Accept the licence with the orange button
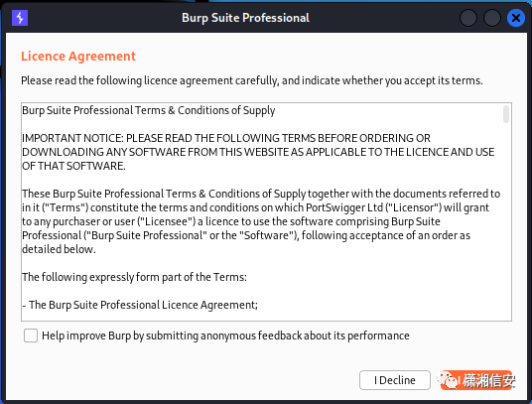 click(x=476, y=380)
